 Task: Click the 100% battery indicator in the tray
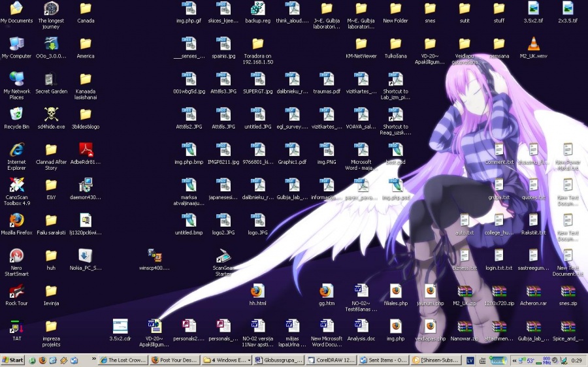point(498,360)
